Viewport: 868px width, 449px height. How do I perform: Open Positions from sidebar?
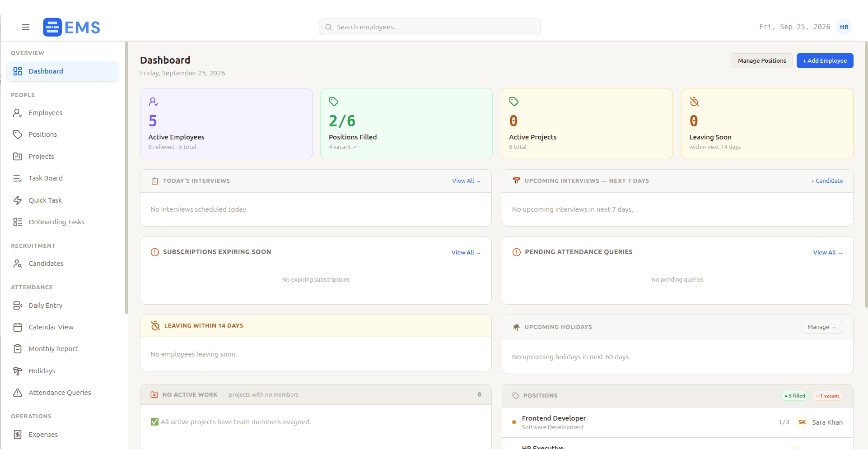click(x=63, y=134)
